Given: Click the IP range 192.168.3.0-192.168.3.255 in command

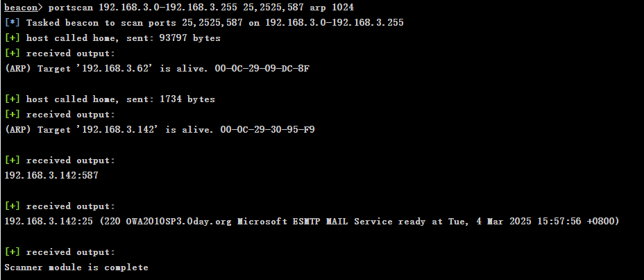Looking at the screenshot, I should [x=167, y=8].
